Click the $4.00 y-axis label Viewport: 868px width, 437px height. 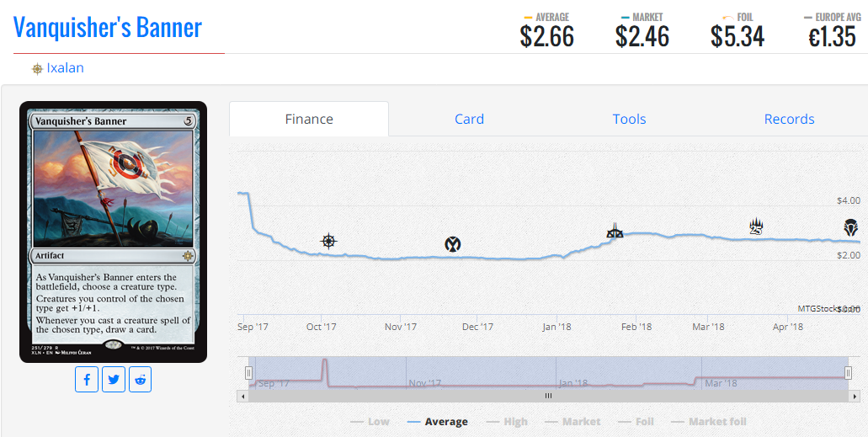(848, 200)
